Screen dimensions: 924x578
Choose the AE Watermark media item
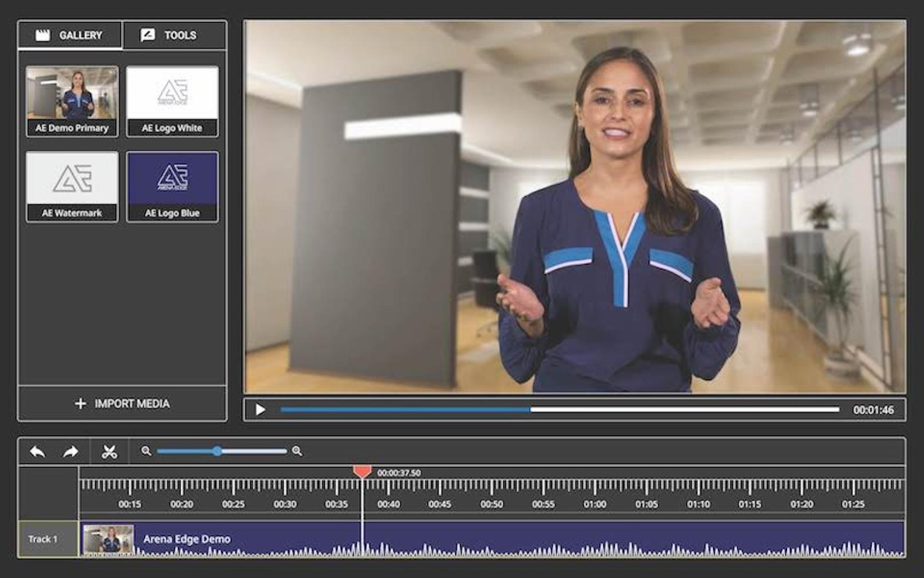[x=72, y=186]
